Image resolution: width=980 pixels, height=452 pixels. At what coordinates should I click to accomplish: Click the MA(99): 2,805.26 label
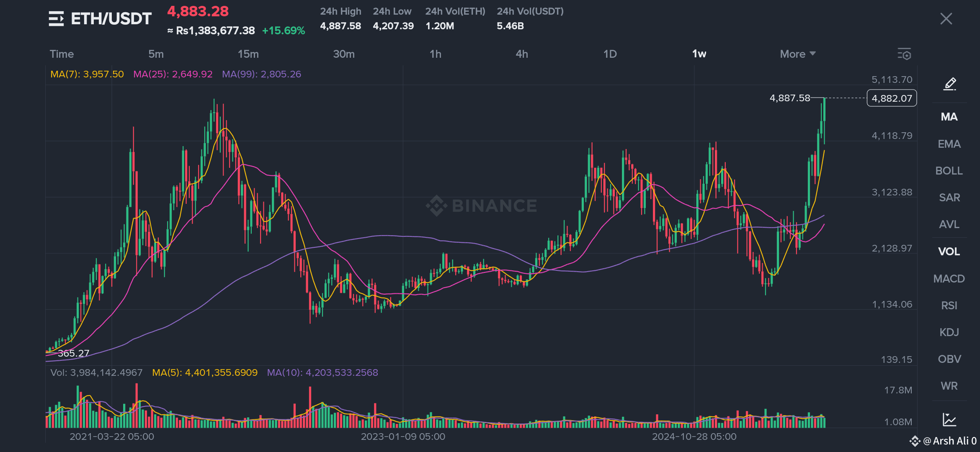(261, 74)
